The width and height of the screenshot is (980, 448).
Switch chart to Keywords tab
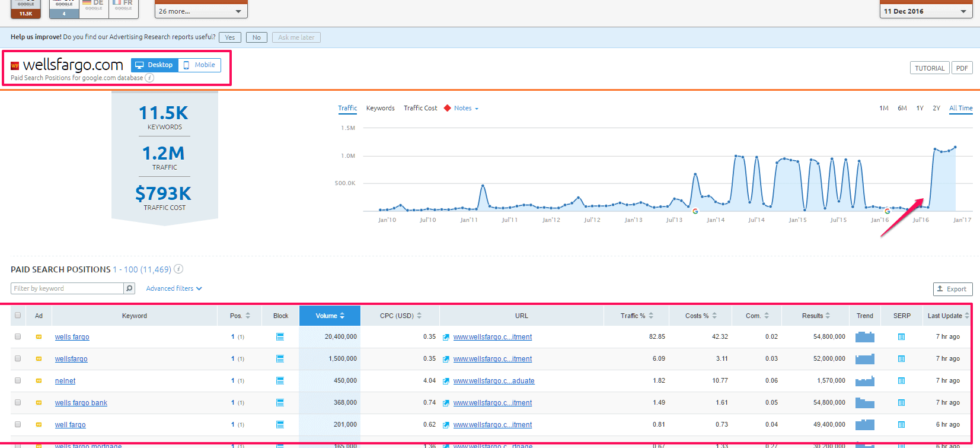click(381, 108)
